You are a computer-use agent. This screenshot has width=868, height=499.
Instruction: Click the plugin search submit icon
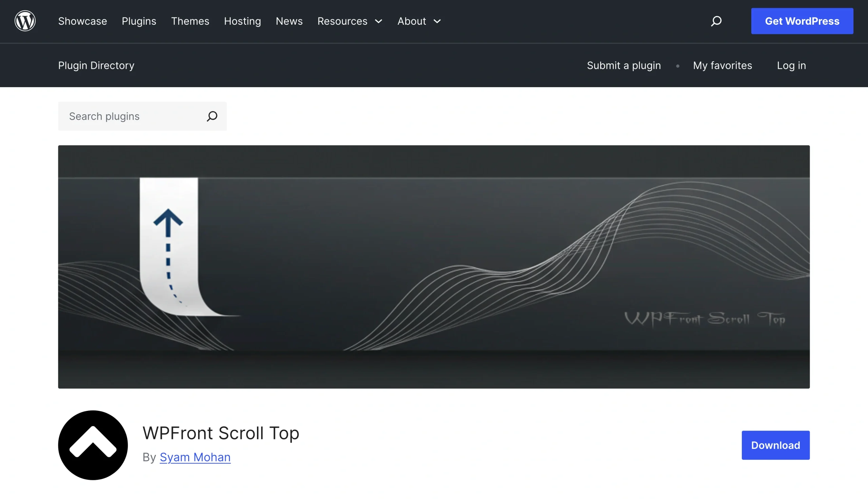212,116
